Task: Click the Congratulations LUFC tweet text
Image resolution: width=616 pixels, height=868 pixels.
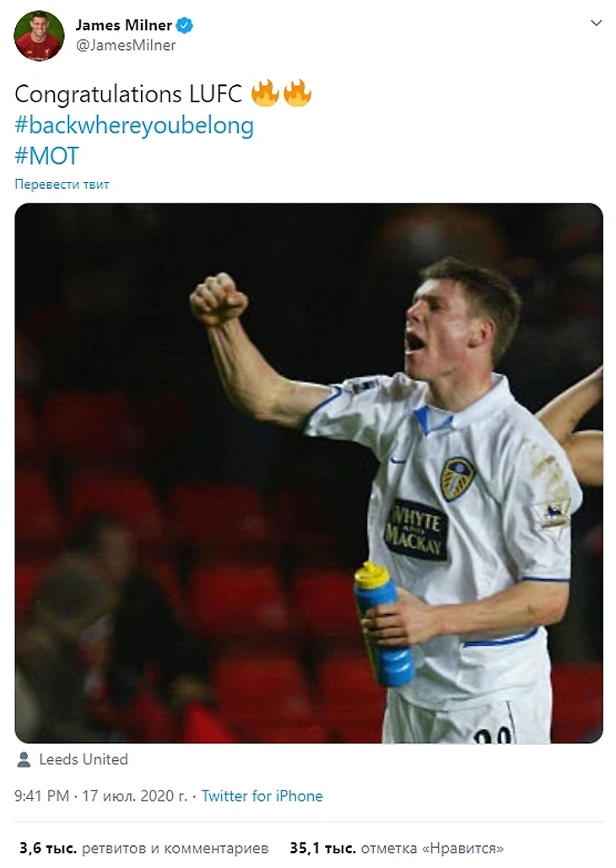Action: [128, 94]
